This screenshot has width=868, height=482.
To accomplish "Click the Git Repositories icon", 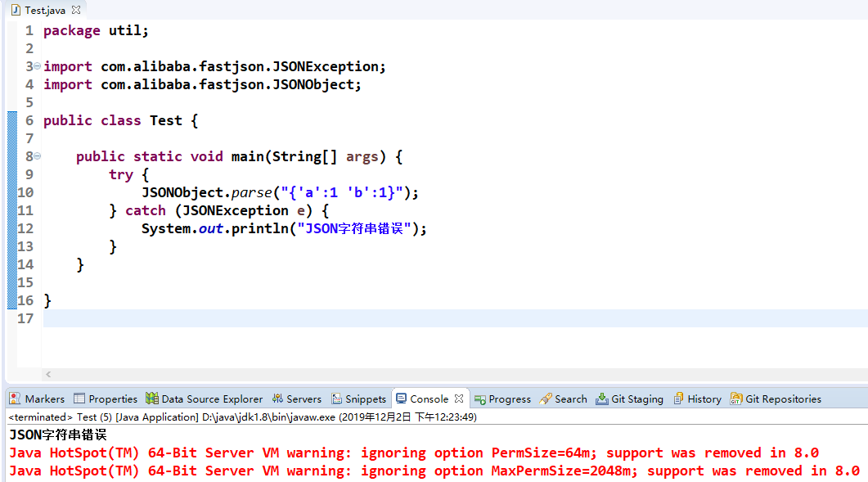I will (x=734, y=399).
